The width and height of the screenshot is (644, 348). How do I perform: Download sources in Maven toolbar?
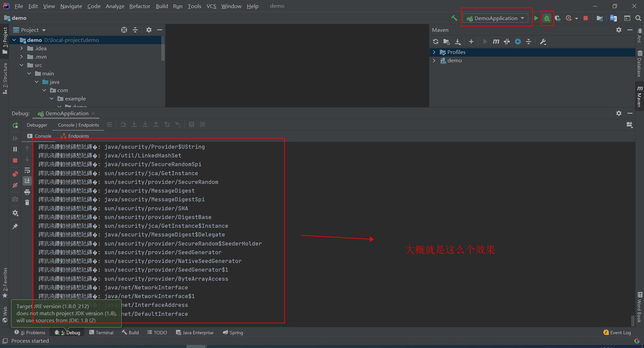point(458,42)
